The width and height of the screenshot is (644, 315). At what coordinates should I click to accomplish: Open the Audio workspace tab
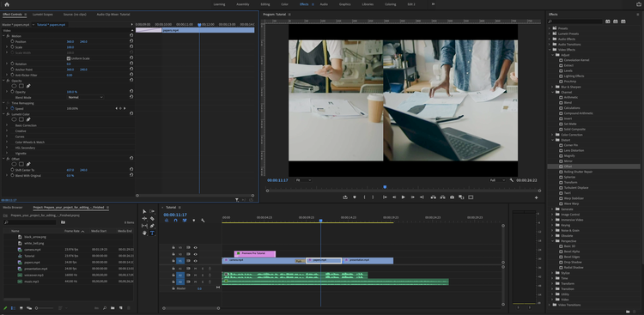(324, 4)
